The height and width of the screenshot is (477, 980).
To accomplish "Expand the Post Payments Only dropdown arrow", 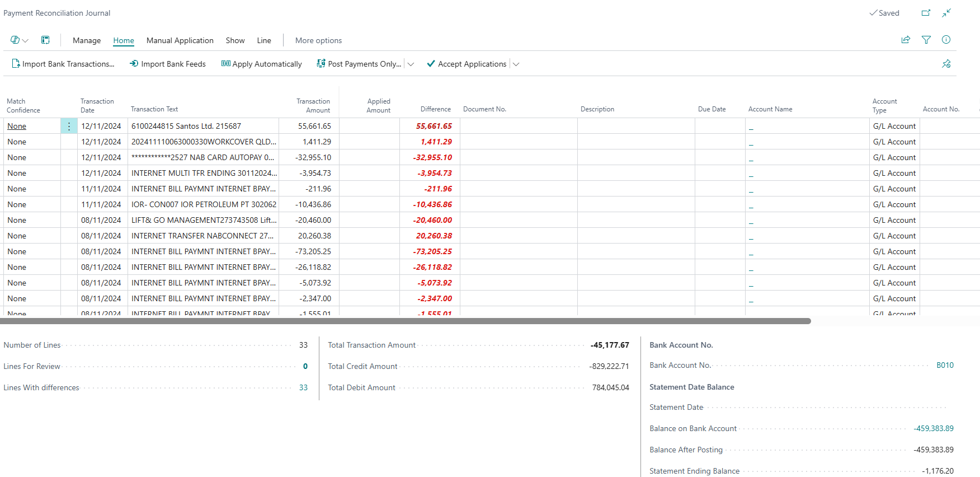I will pyautogui.click(x=411, y=64).
